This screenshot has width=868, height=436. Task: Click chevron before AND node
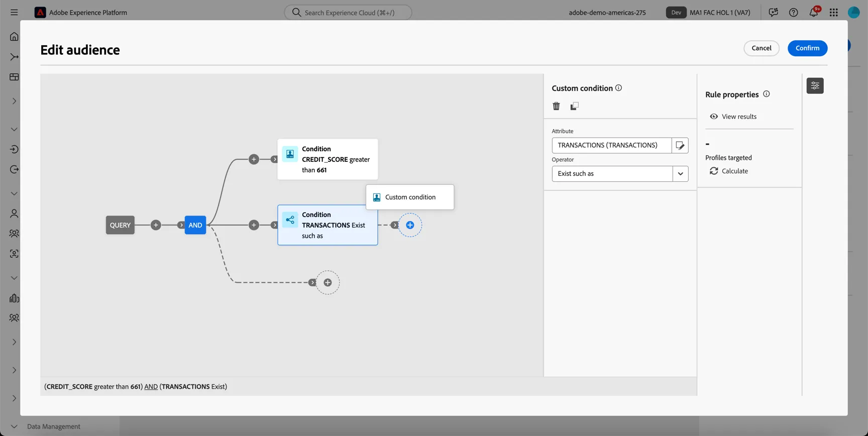181,225
